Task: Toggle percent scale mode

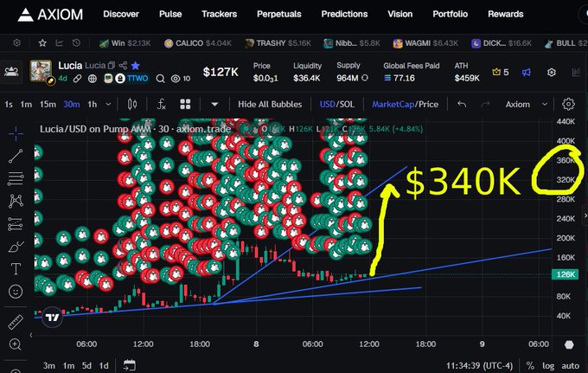Action: pyautogui.click(x=530, y=365)
